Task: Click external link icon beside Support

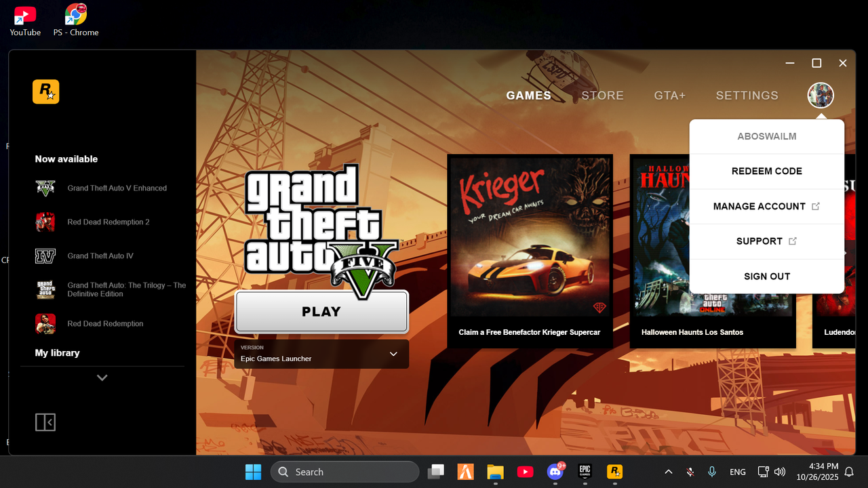Action: 793,241
